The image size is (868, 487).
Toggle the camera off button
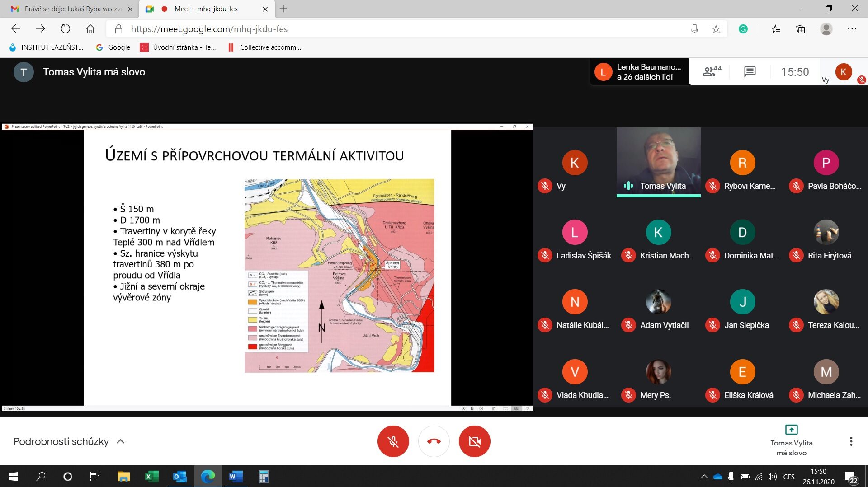tap(475, 441)
